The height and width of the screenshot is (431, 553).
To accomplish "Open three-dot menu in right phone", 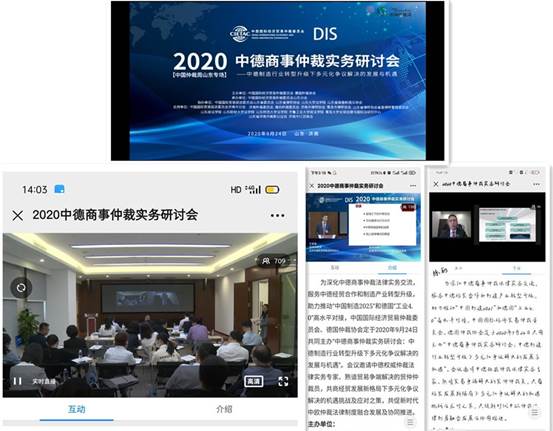I will 536,184.
